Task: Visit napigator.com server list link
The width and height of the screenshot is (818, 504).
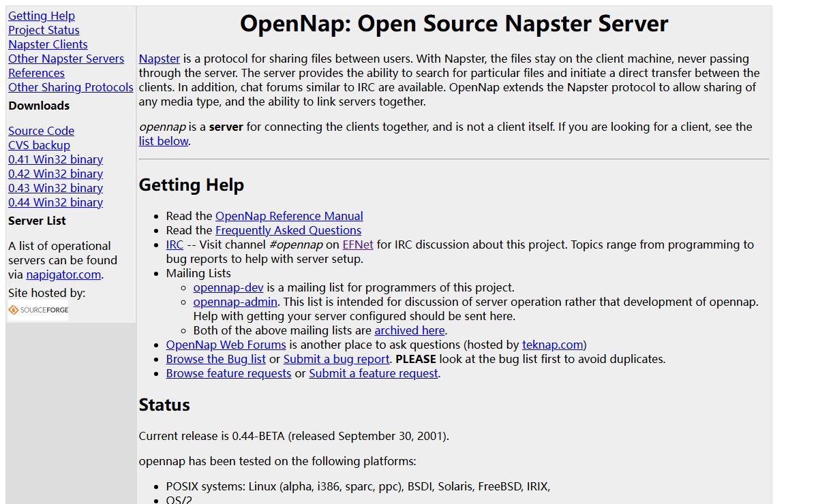Action: click(63, 274)
